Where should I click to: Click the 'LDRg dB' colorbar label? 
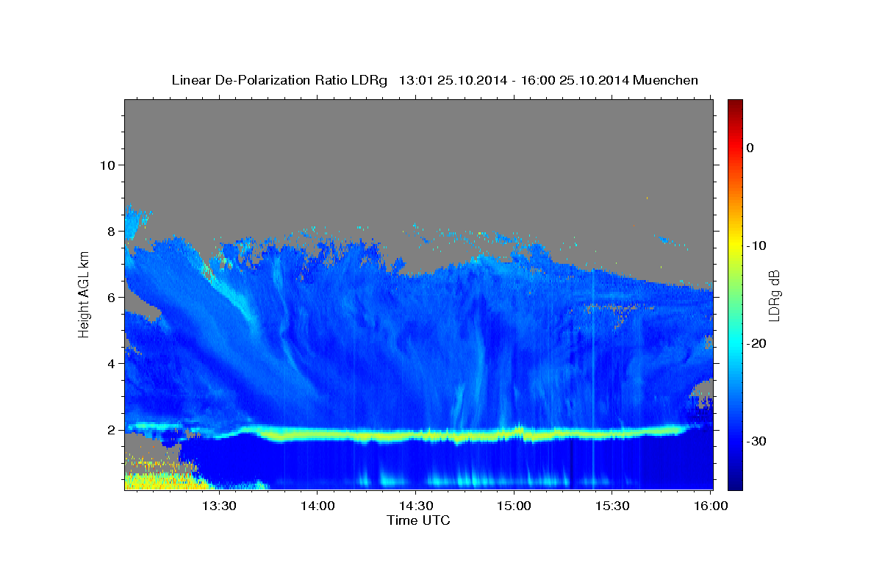(774, 295)
